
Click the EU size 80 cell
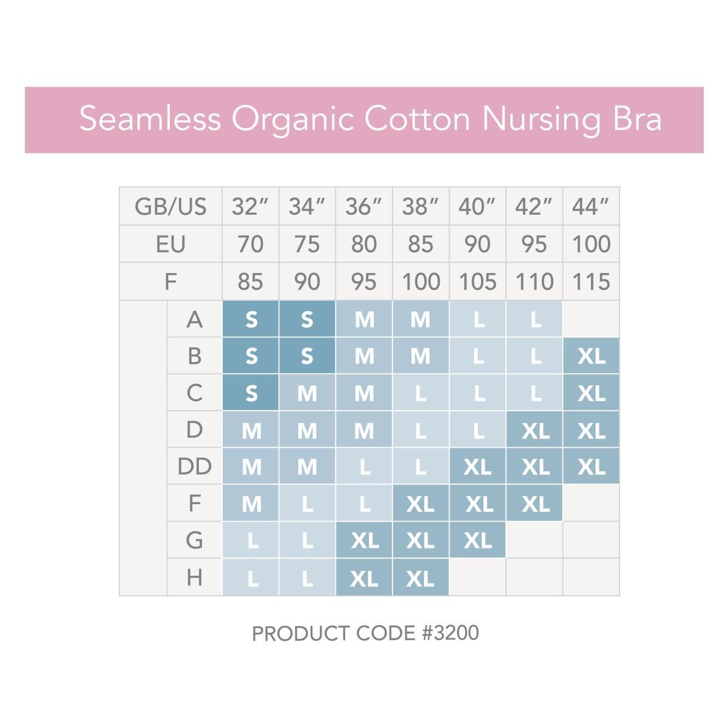pyautogui.click(x=363, y=244)
